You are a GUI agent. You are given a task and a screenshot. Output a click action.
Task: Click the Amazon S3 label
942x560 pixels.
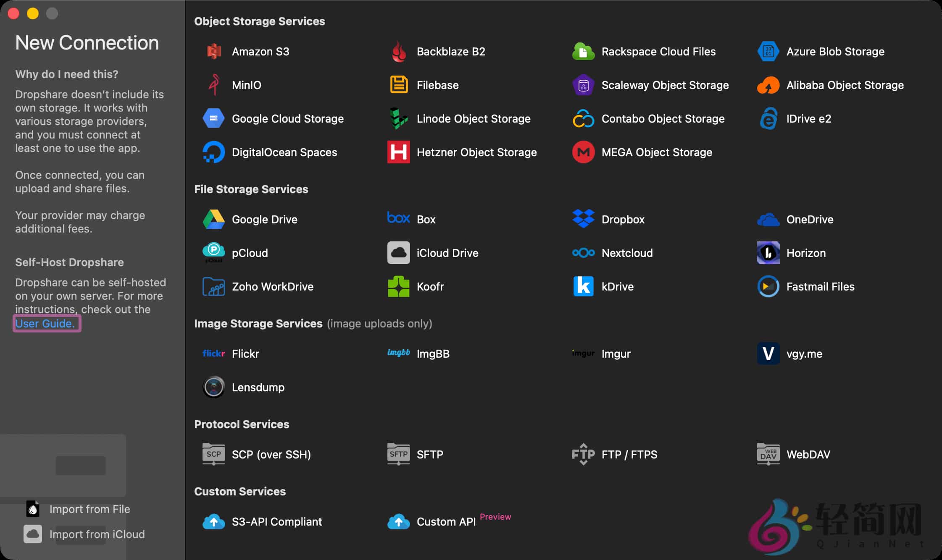(260, 52)
